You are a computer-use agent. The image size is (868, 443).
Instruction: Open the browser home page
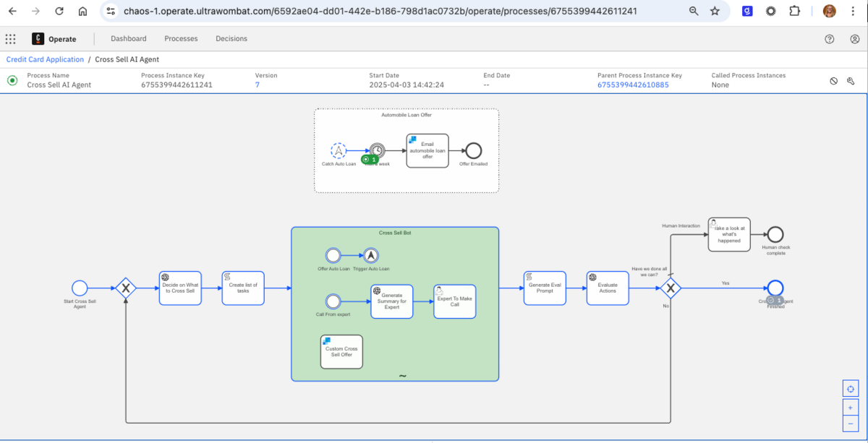point(82,11)
